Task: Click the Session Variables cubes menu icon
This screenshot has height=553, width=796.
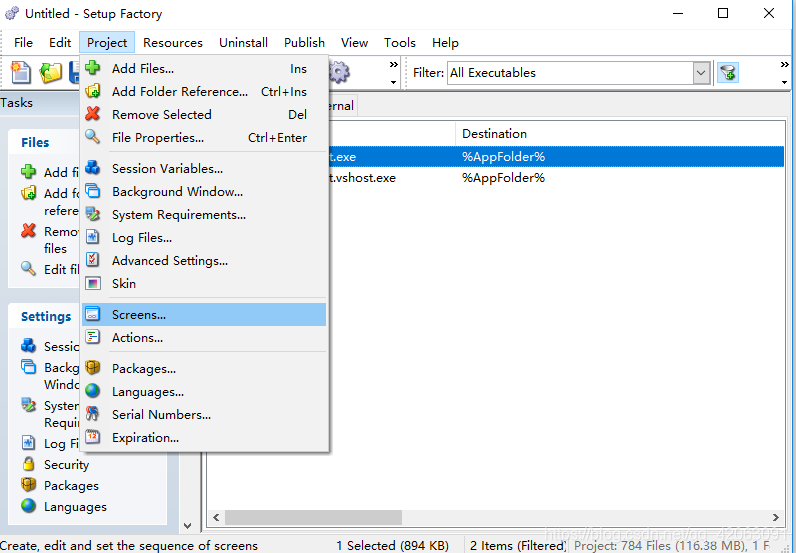Action: [92, 168]
